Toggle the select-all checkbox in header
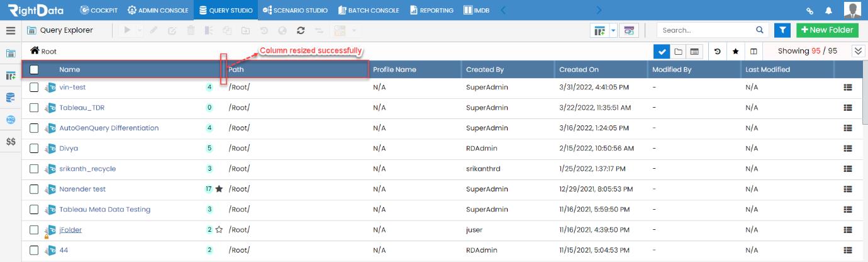Screen dimensions: 868x262 34,69
